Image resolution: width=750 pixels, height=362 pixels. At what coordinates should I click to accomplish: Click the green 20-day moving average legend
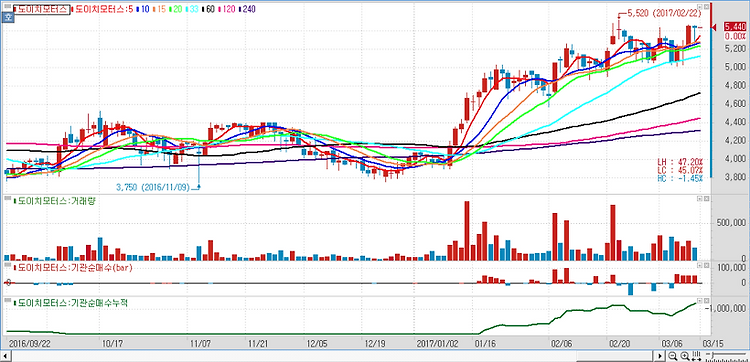tap(176, 9)
